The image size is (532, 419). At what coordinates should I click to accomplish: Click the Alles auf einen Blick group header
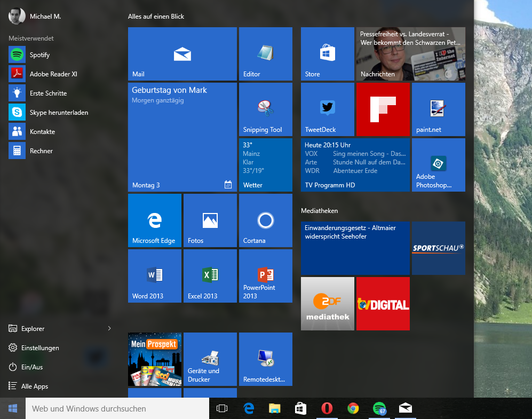[x=156, y=17]
